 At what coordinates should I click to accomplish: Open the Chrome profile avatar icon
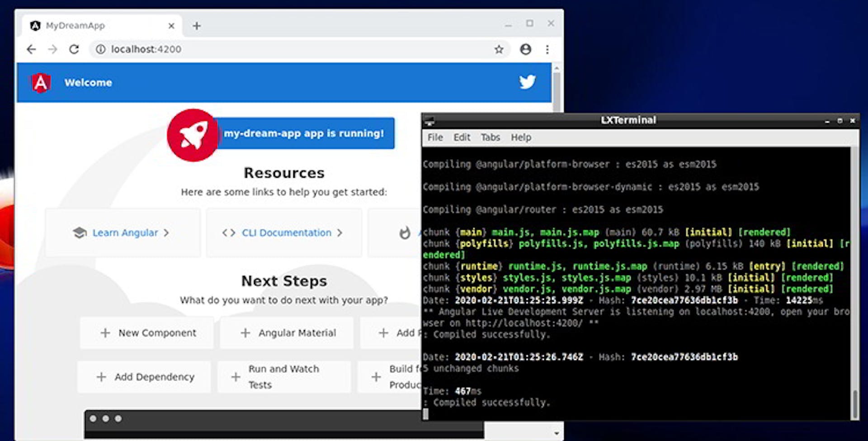tap(525, 49)
